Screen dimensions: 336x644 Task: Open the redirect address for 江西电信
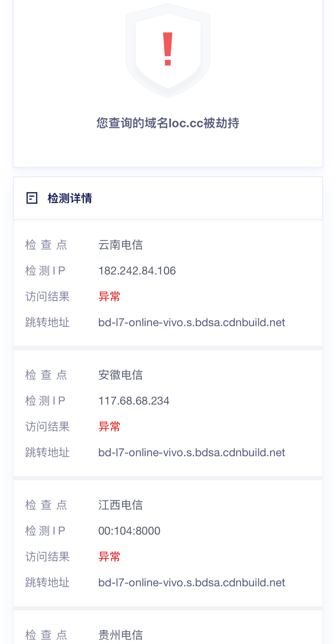(x=192, y=582)
